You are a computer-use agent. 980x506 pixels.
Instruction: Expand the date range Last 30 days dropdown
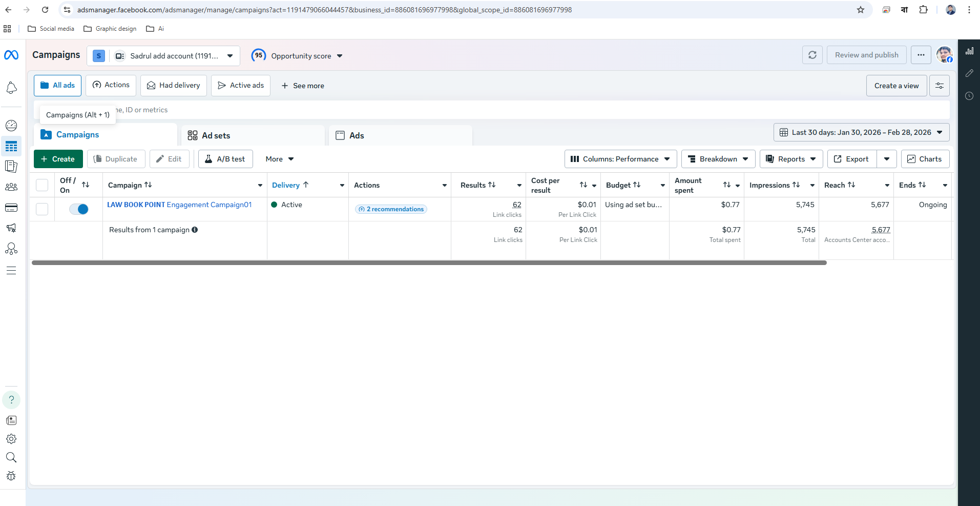tap(861, 132)
